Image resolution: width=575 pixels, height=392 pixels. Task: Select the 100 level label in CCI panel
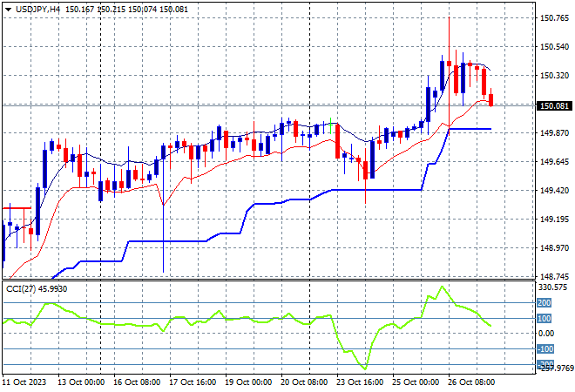click(545, 318)
